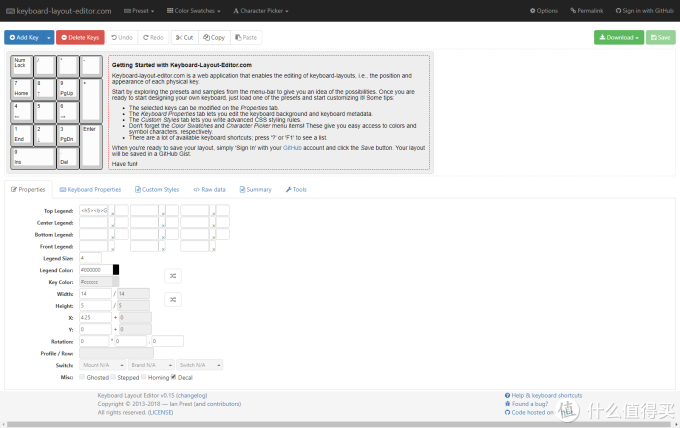Click the black Legend Color swatch
The height and width of the screenshot is (428, 680).
pos(116,269)
